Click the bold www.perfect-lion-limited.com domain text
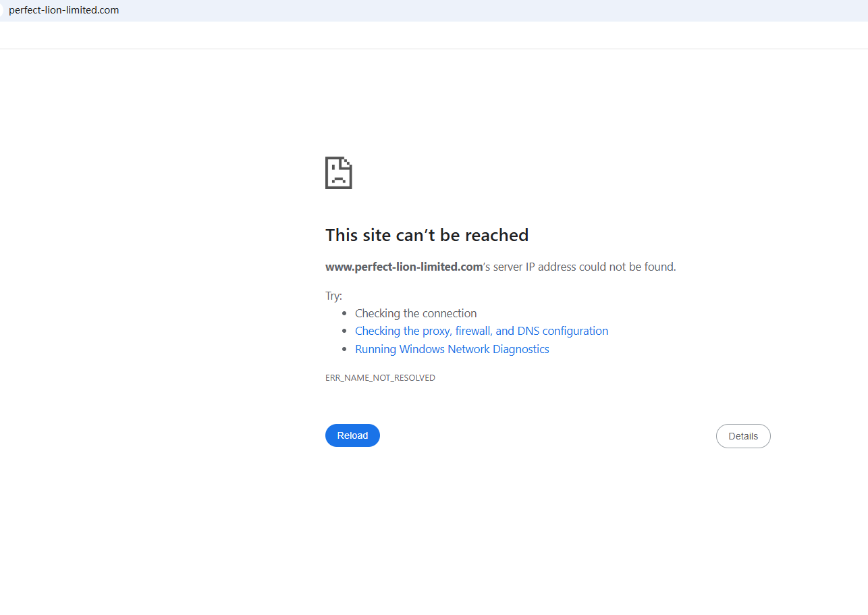 (404, 267)
